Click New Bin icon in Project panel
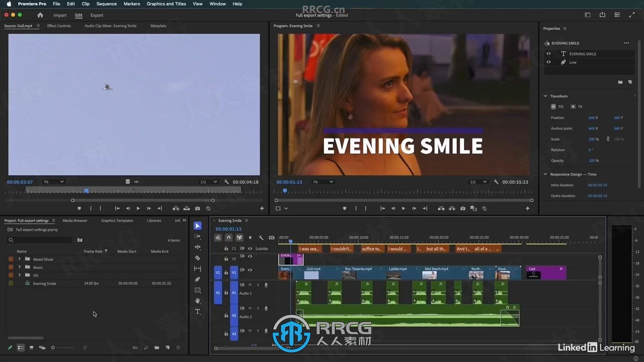The height and width of the screenshot is (362, 644). coord(156,347)
